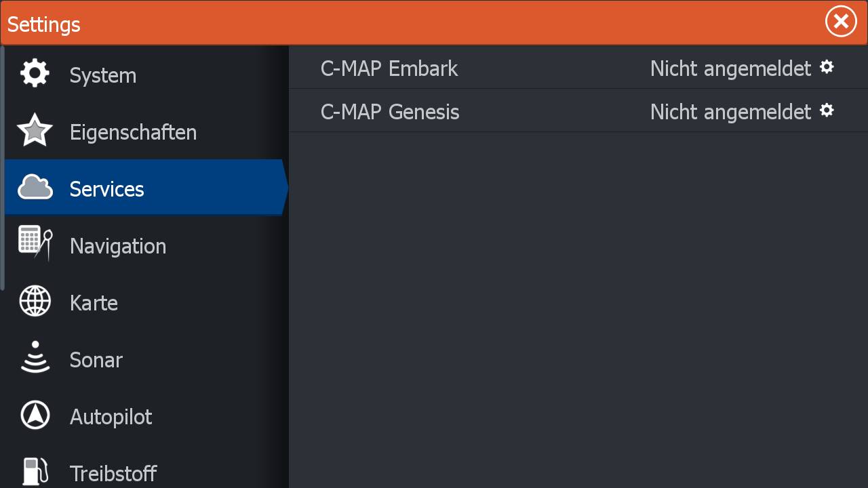Open the Navigation calculator and divider icon
The image size is (868, 488).
point(35,244)
